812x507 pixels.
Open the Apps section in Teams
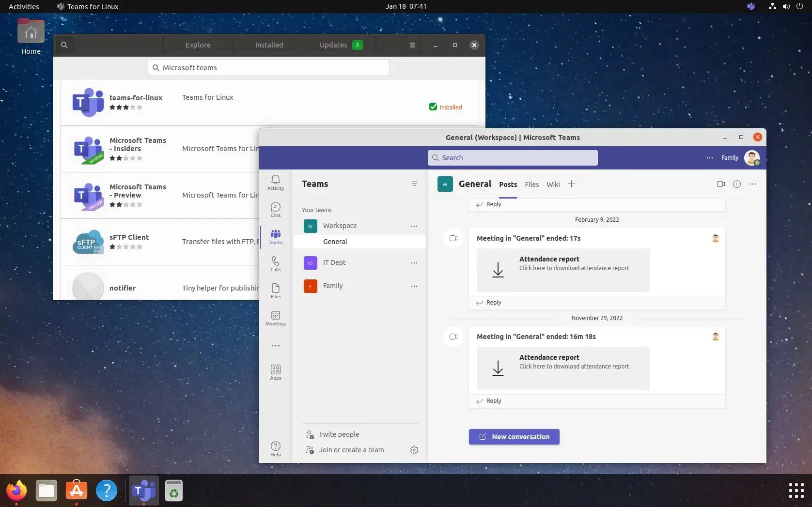pyautogui.click(x=275, y=371)
